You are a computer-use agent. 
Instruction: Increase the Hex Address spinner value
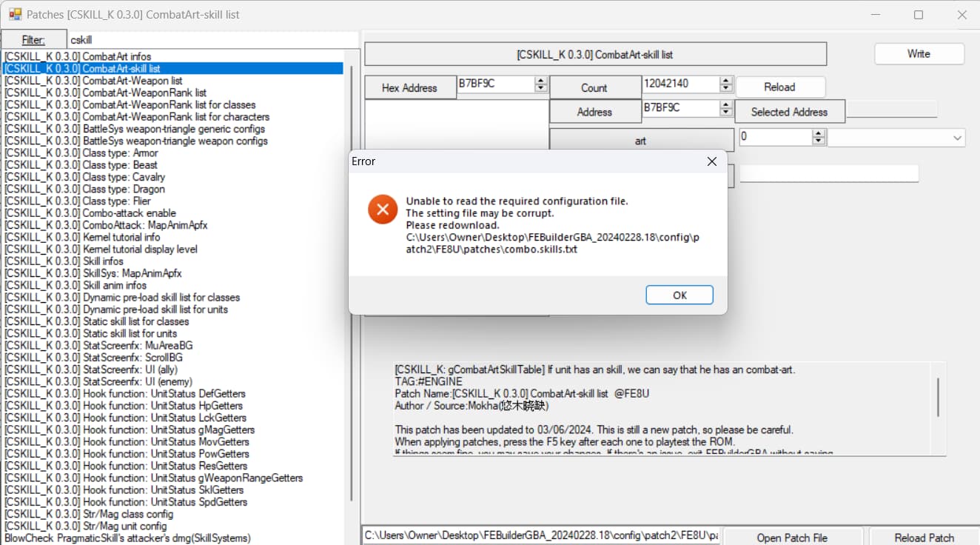coord(541,81)
